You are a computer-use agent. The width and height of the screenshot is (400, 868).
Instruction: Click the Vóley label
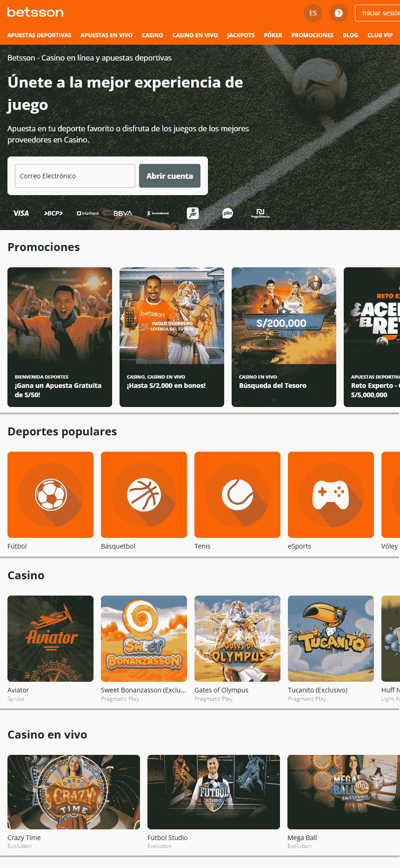pos(390,546)
